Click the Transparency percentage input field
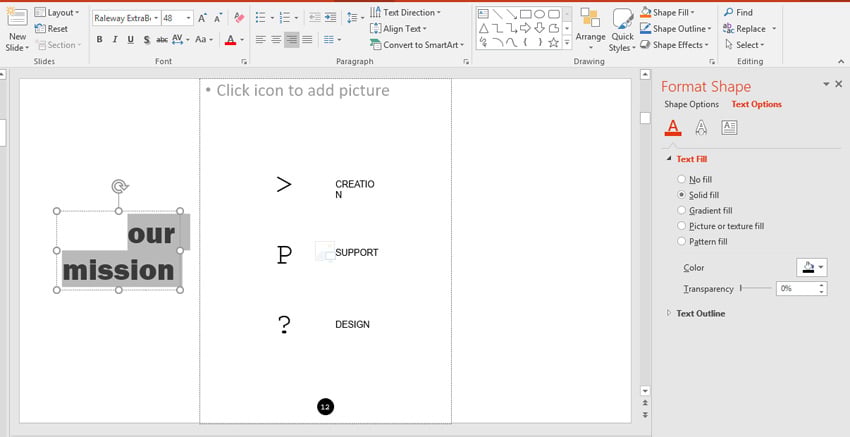 pyautogui.click(x=796, y=288)
